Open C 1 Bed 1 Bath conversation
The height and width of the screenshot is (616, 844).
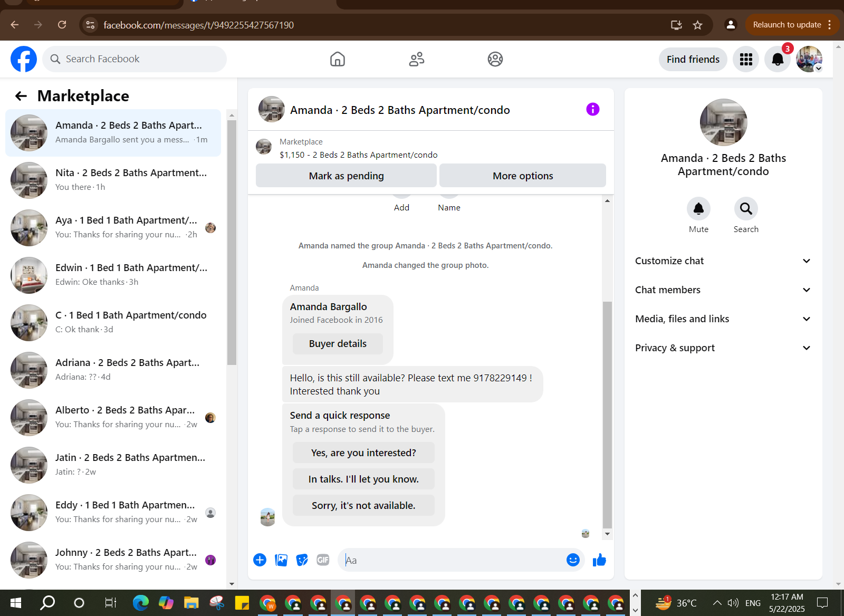(113, 323)
